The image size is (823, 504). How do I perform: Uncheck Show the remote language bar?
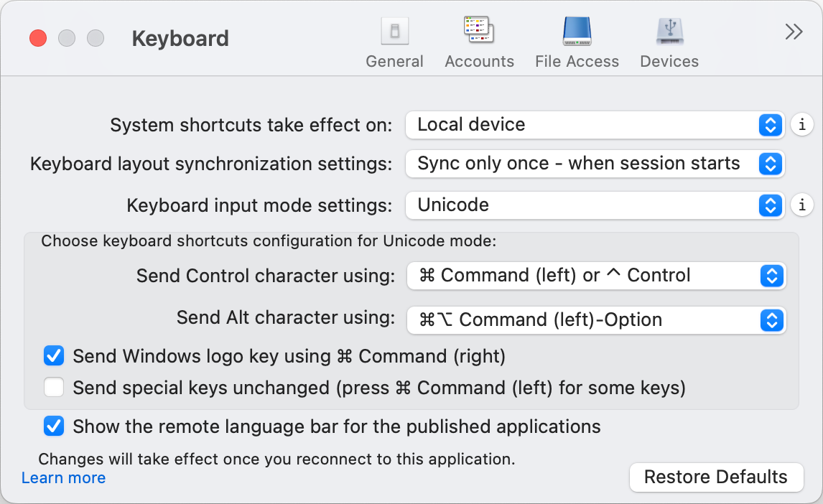click(x=54, y=426)
